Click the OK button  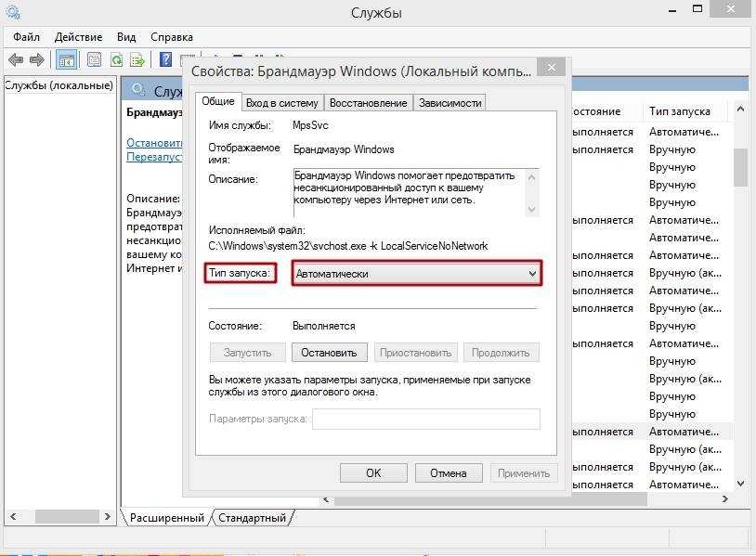pyautogui.click(x=373, y=472)
